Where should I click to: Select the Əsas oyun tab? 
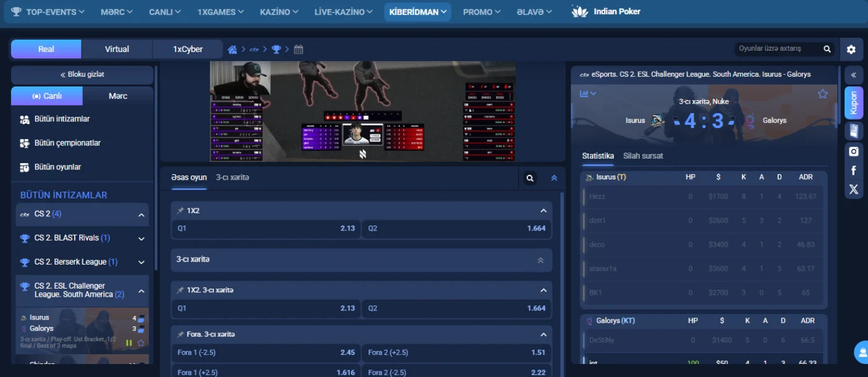coord(189,177)
